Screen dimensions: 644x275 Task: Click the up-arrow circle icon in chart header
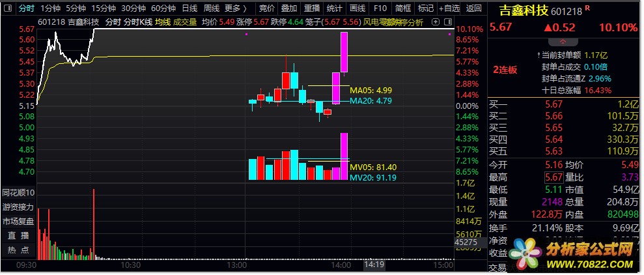436,22
